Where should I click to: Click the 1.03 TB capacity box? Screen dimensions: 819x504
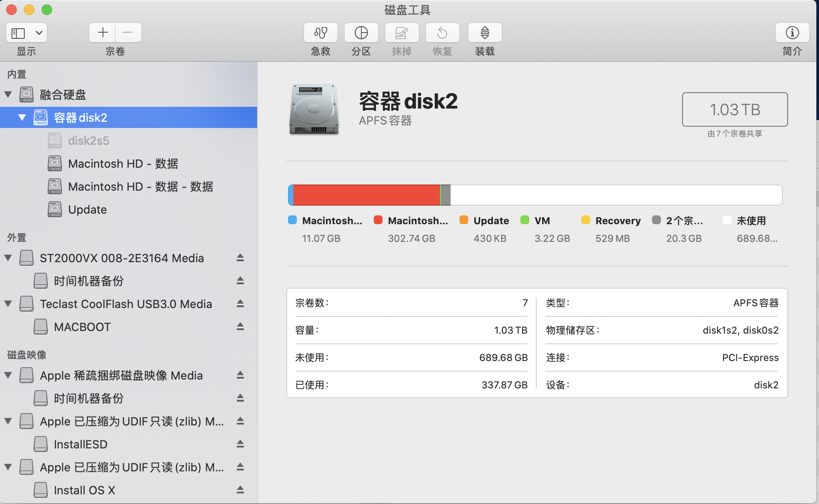point(735,109)
